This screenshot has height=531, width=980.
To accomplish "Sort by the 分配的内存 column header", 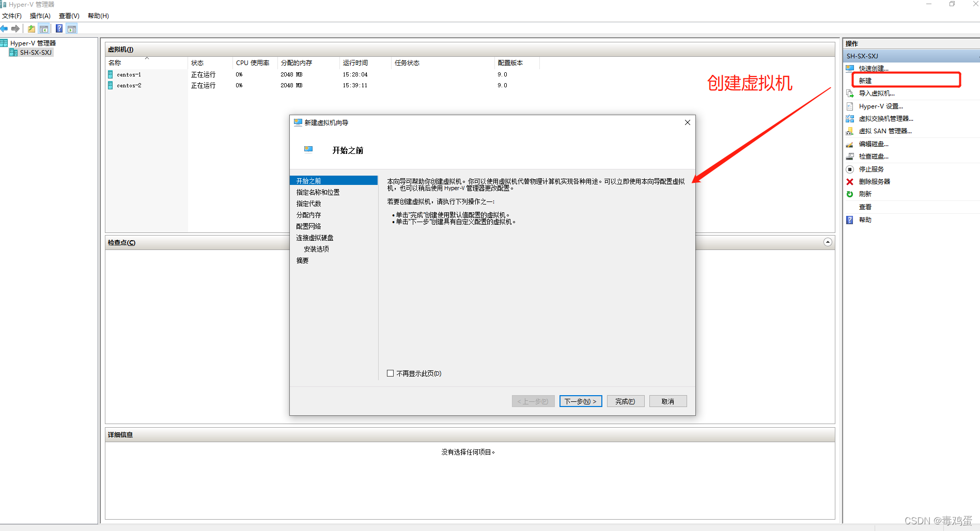I will point(308,63).
